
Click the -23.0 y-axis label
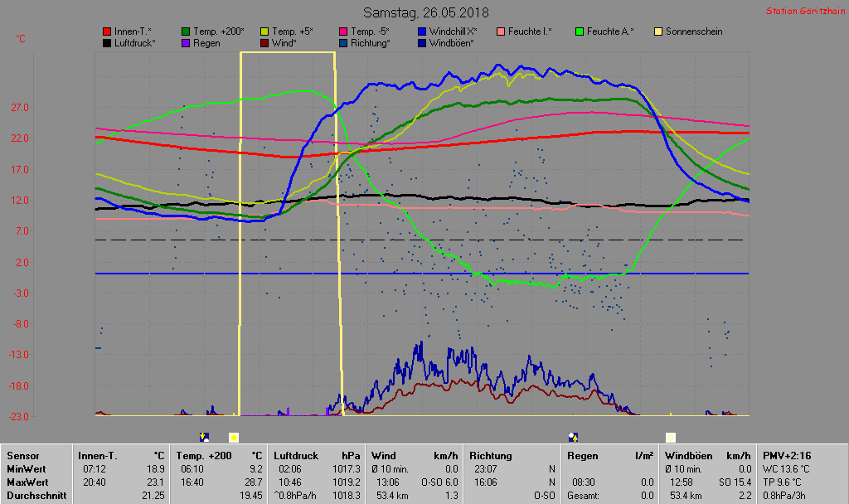(x=20, y=417)
